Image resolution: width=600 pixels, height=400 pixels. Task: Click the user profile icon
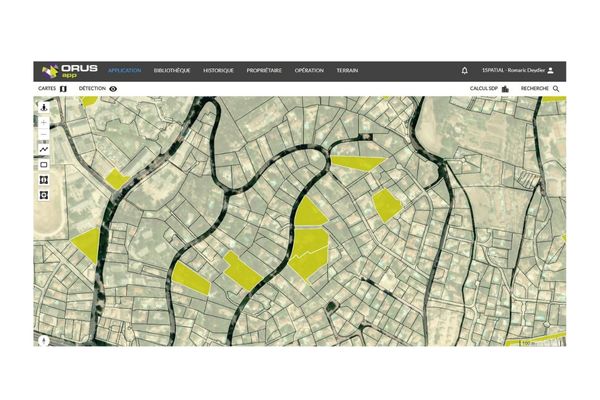coord(550,71)
